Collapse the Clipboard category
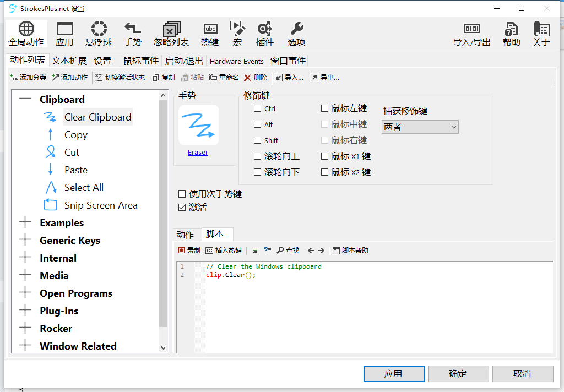Image resolution: width=564 pixels, height=392 pixels. 25,99
